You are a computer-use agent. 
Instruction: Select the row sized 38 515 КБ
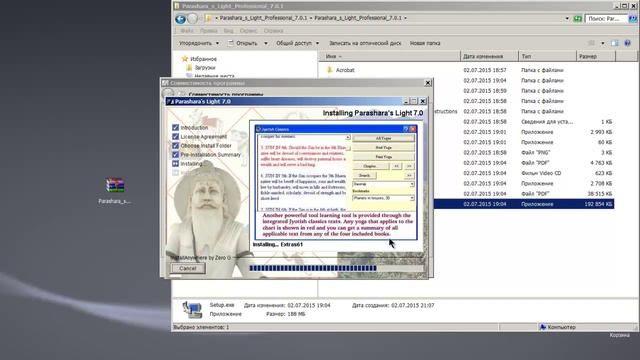pos(523,194)
